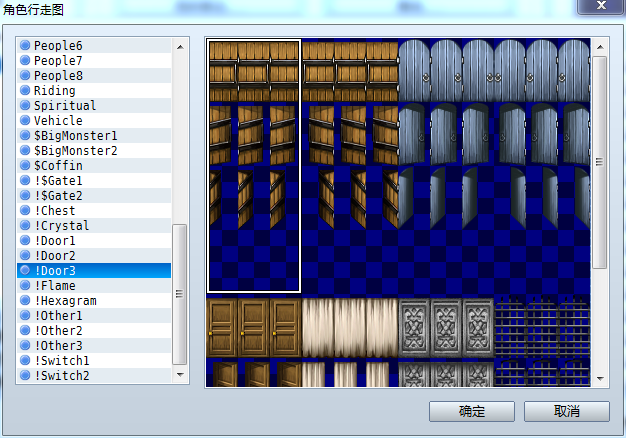Image resolution: width=626 pixels, height=438 pixels.
Task: Pick !Door1 from the list
Action: pyautogui.click(x=94, y=241)
